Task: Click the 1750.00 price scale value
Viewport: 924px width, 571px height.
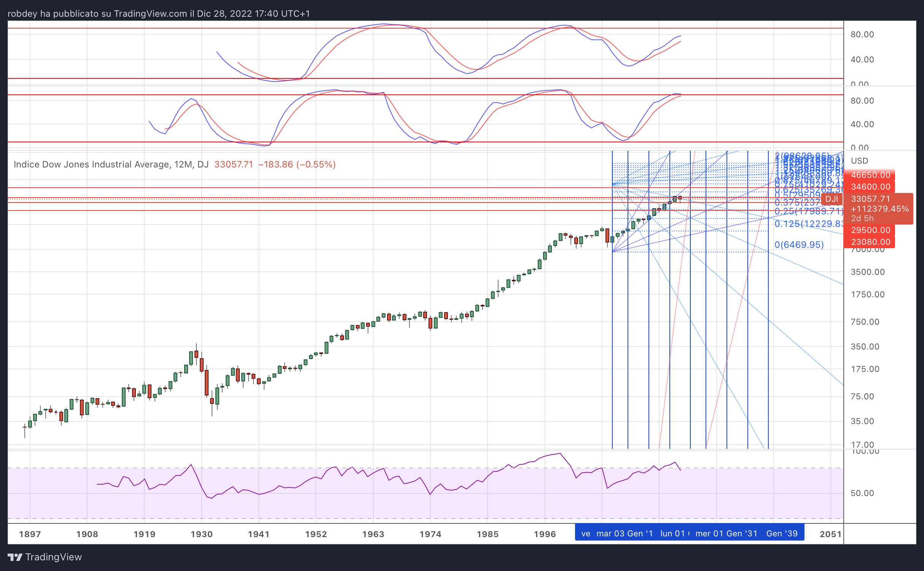Action: pyautogui.click(x=868, y=295)
